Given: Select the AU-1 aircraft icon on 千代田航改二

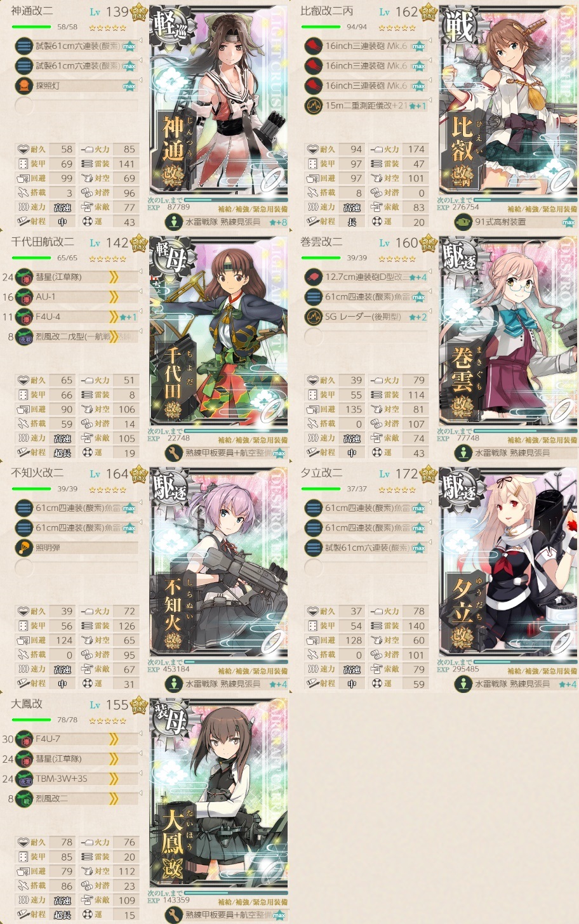Looking at the screenshot, I should click(x=25, y=296).
